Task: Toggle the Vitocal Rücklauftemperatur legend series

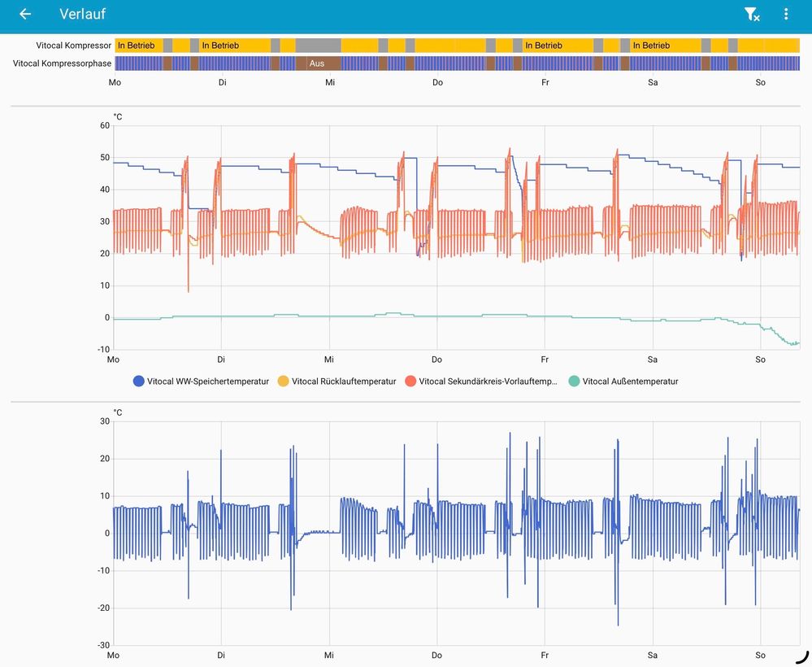Action: click(337, 381)
